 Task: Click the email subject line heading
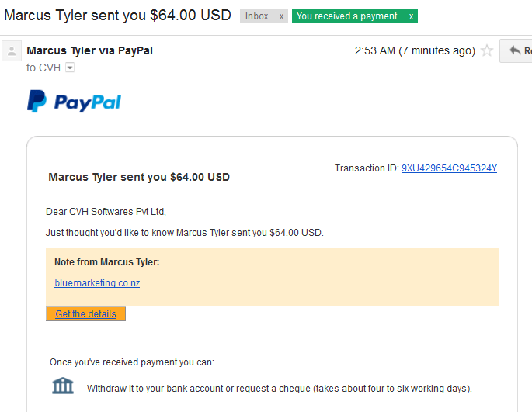tap(117, 16)
